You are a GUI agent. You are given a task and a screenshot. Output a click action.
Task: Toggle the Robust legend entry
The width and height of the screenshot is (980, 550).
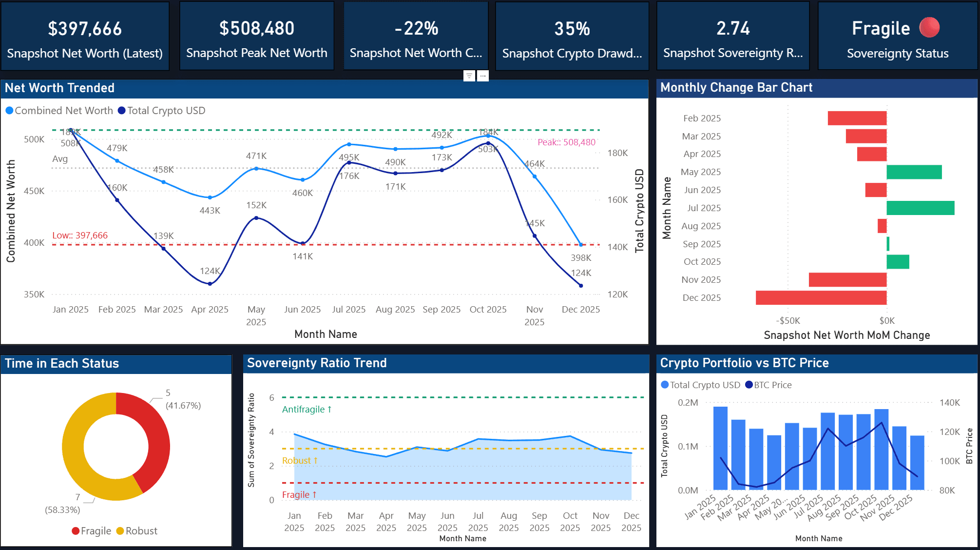pos(140,530)
